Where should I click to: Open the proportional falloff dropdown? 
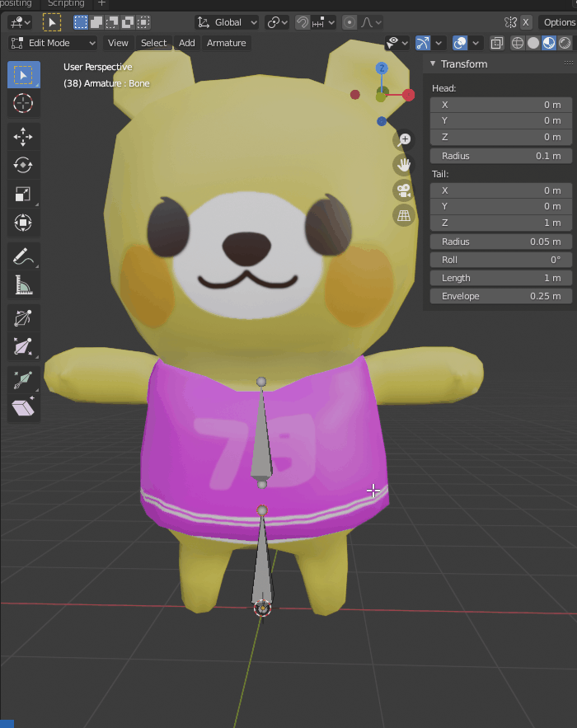click(372, 22)
